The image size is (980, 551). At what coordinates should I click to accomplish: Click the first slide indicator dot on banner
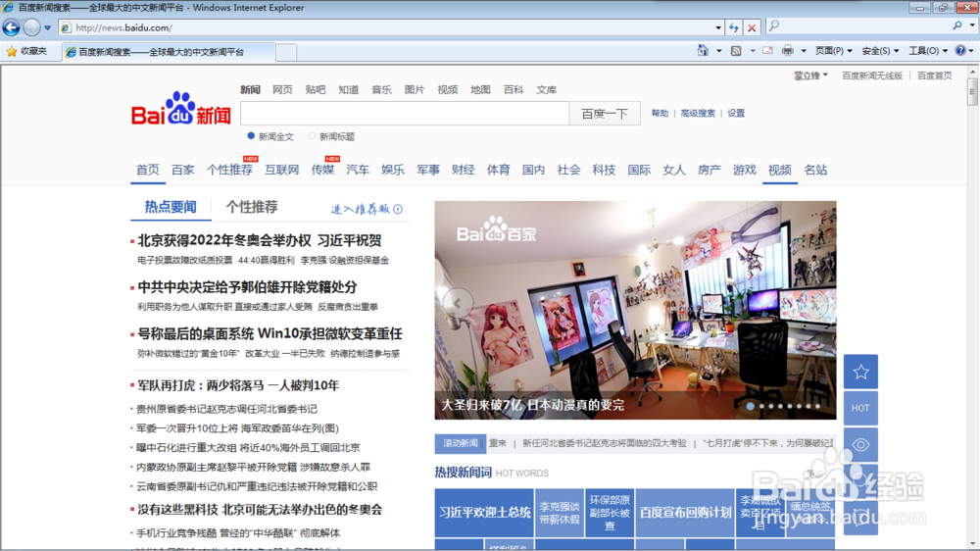(x=750, y=406)
